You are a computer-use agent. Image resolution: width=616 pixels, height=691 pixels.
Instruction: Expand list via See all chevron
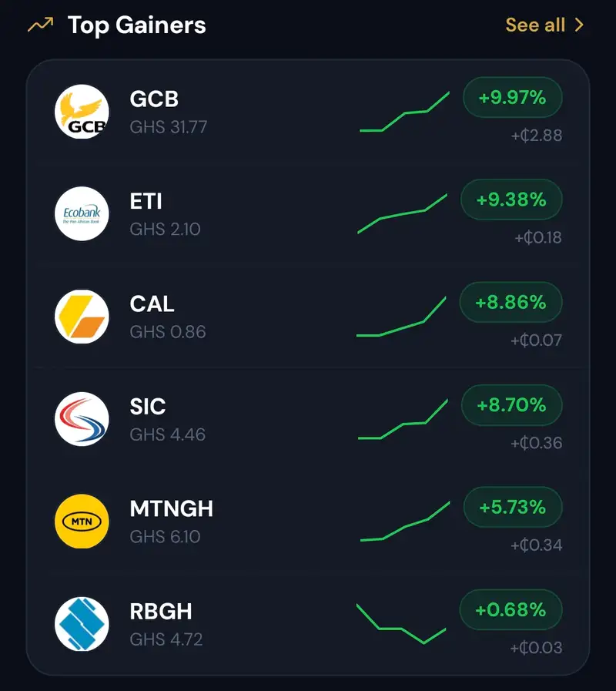[580, 25]
